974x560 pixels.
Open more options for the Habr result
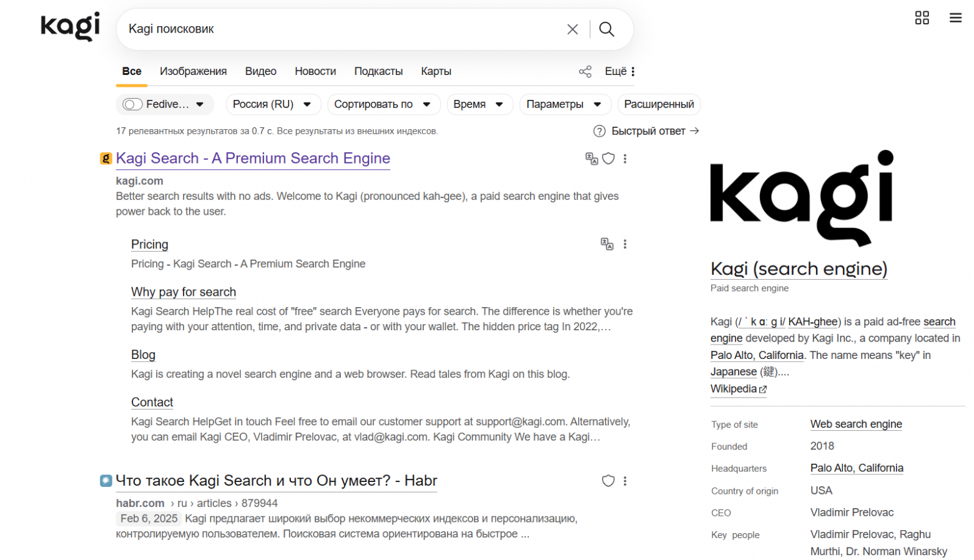[x=625, y=481]
